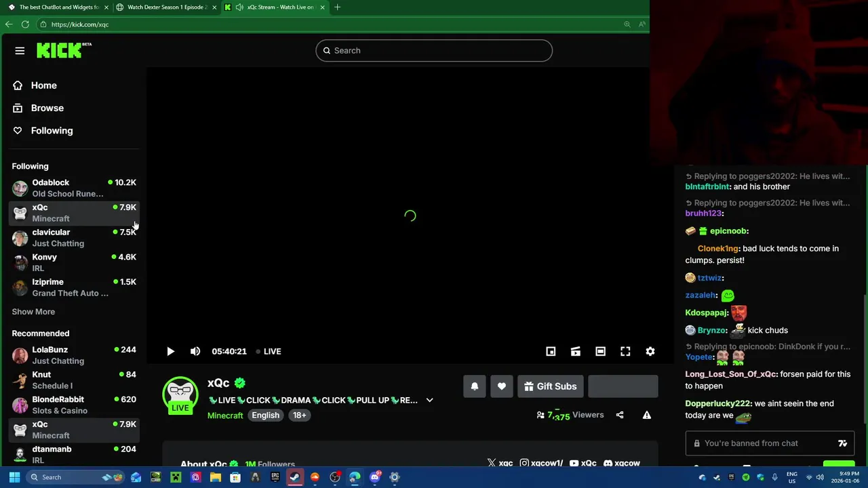Enable picture-in-picture mini player
Image resolution: width=868 pixels, height=488 pixels.
point(551,351)
